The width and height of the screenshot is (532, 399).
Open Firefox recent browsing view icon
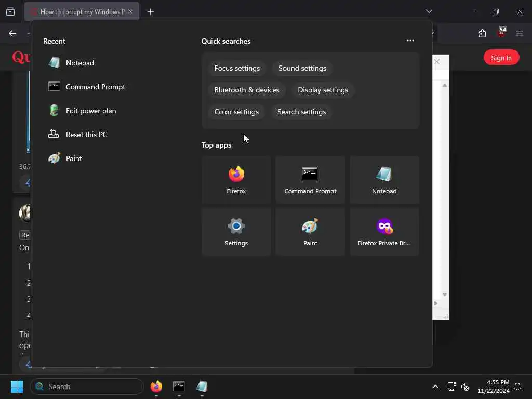(10, 11)
